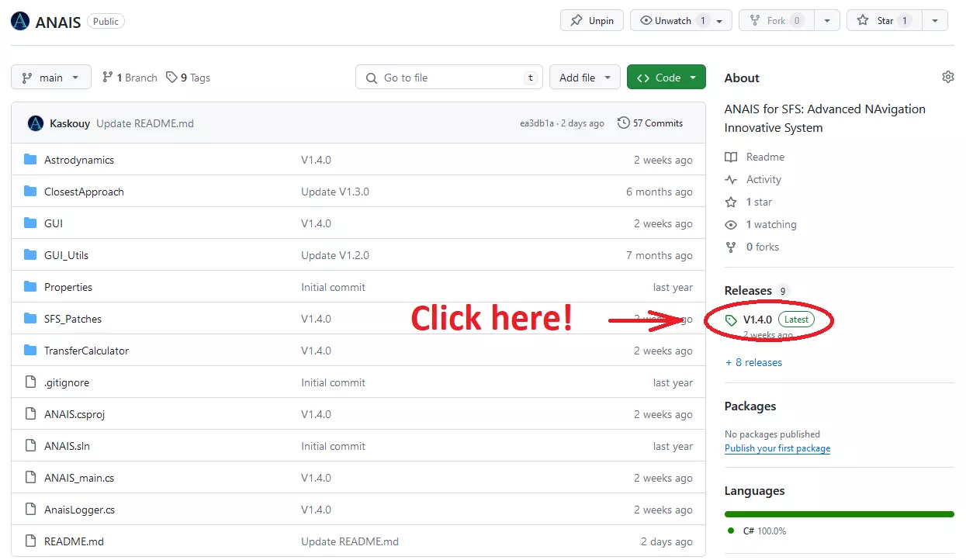The height and width of the screenshot is (560, 966).
Task: Open the ANAIS_main.cs file
Action: click(x=79, y=478)
